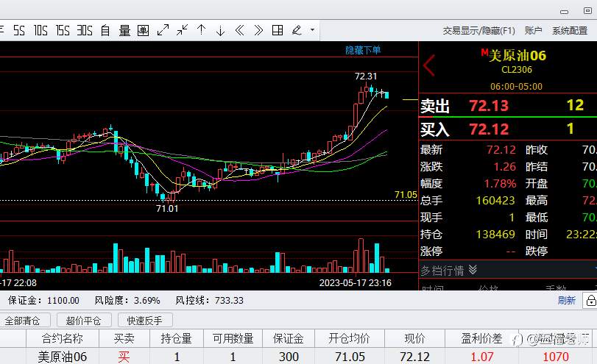The width and height of the screenshot is (597, 364).
Task: Click the expand diagonal arrows icon
Action: [163, 30]
